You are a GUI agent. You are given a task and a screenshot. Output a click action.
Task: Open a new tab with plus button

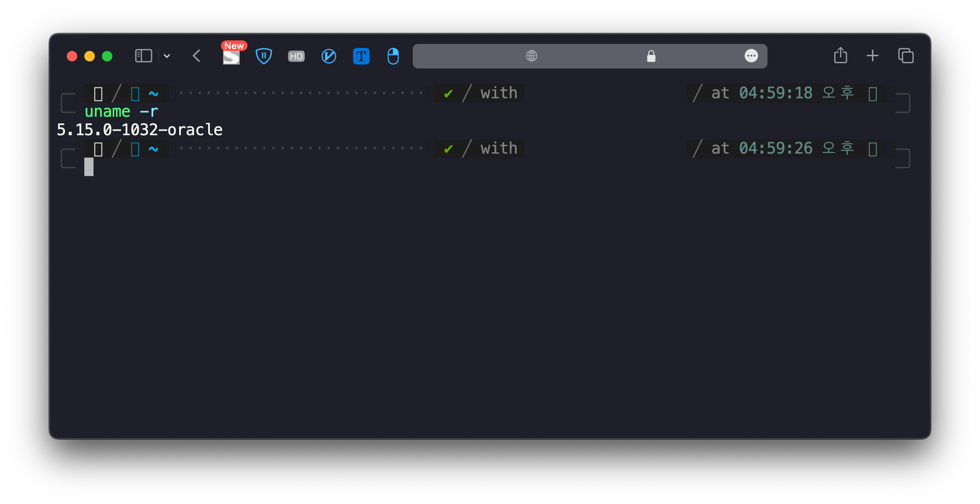(872, 56)
